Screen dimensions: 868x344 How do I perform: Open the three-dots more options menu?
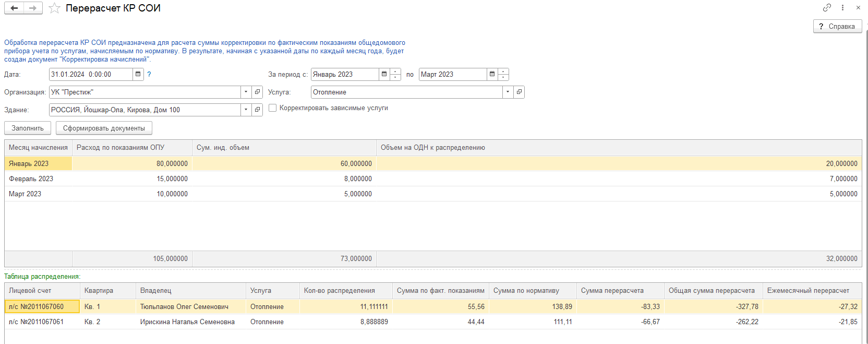842,7
